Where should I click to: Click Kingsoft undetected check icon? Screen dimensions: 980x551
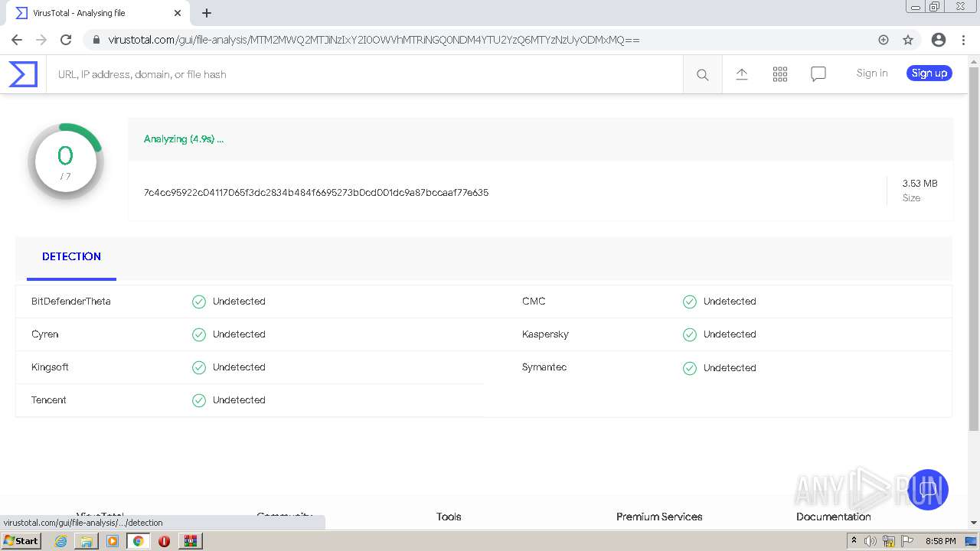[x=199, y=367]
